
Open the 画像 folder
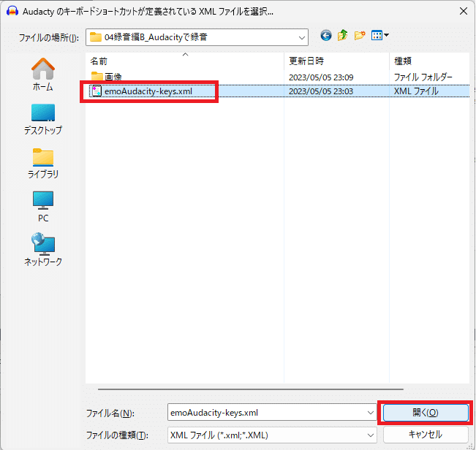(113, 77)
